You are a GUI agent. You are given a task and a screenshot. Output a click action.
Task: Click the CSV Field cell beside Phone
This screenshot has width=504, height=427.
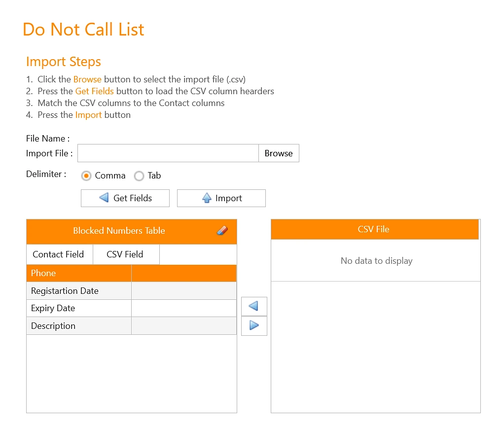184,274
